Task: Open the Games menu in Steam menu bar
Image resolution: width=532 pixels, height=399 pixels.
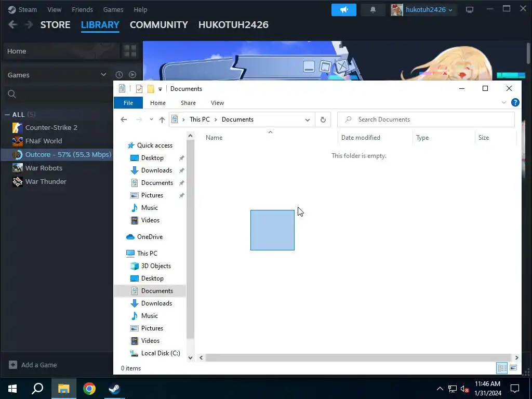Action: click(113, 9)
